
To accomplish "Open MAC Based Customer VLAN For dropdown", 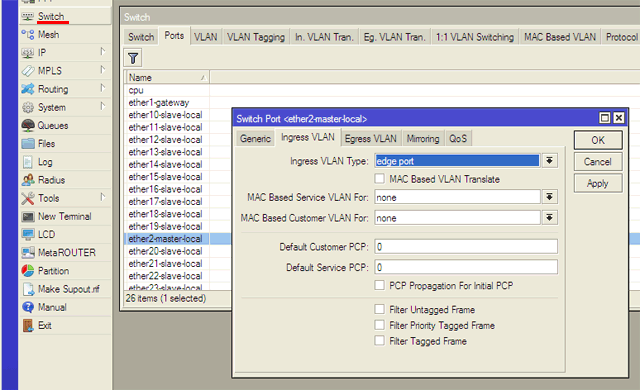I will click(549, 218).
